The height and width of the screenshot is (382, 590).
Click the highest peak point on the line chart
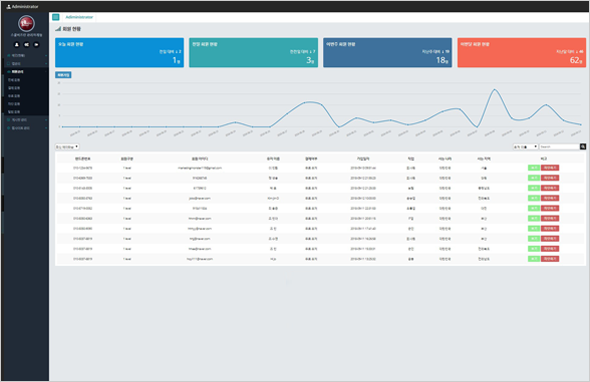494,90
